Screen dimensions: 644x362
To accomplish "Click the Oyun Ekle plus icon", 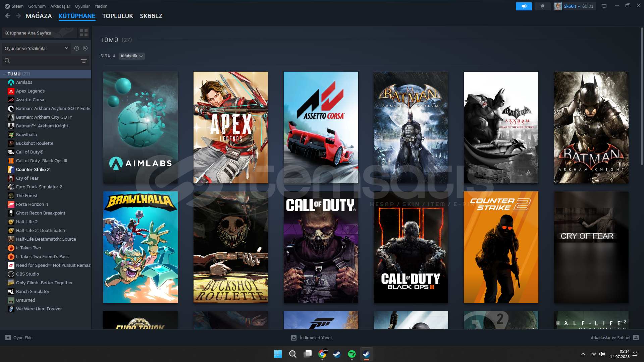I will tap(8, 338).
